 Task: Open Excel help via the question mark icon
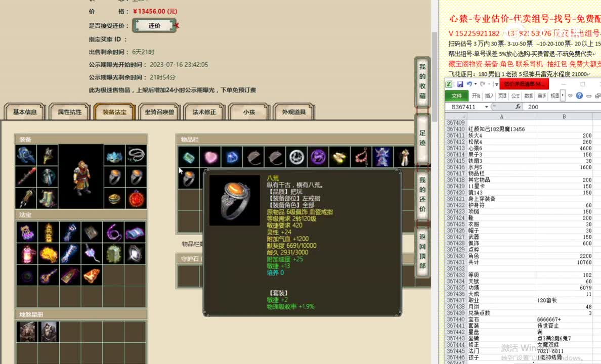click(x=580, y=96)
